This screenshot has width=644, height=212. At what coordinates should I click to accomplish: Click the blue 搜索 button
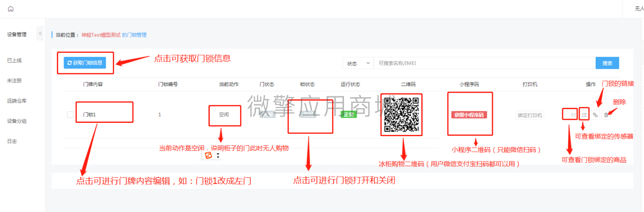607,63
